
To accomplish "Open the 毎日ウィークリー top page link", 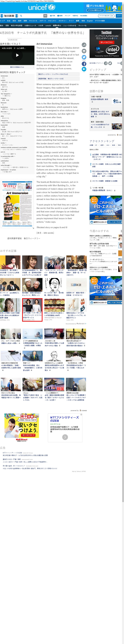I will [x=53, y=74].
